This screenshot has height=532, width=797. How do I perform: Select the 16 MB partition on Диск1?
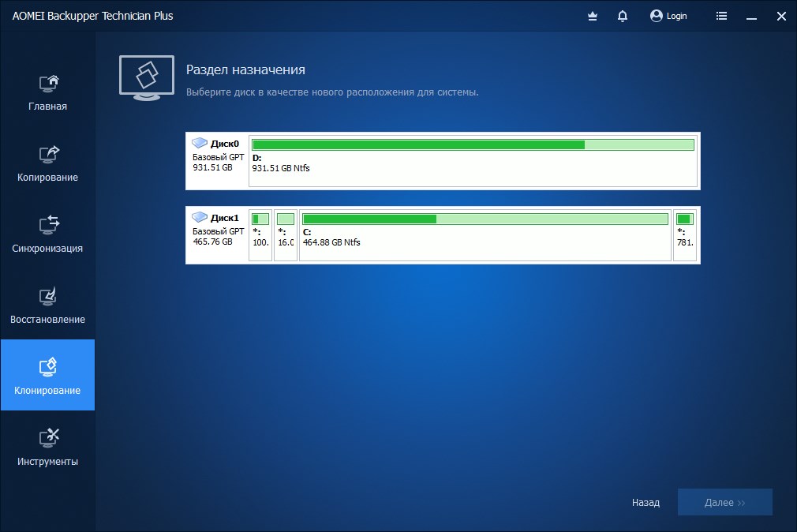click(286, 235)
